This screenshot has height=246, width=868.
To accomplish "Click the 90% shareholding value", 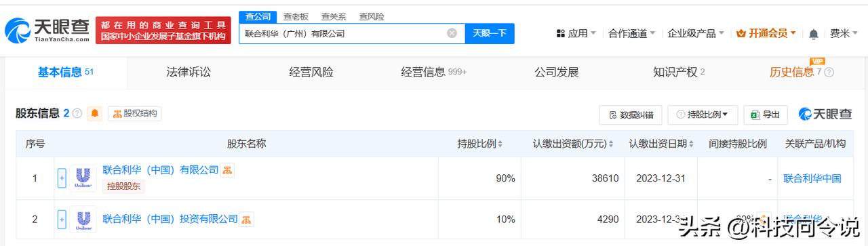I will click(506, 178).
